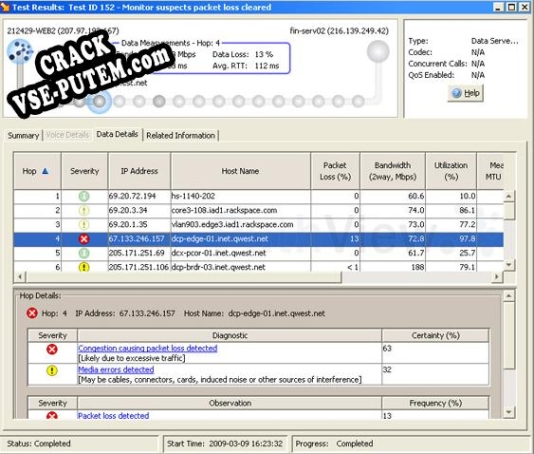Sort by the Host Name column header
534x454 pixels.
tap(240, 171)
